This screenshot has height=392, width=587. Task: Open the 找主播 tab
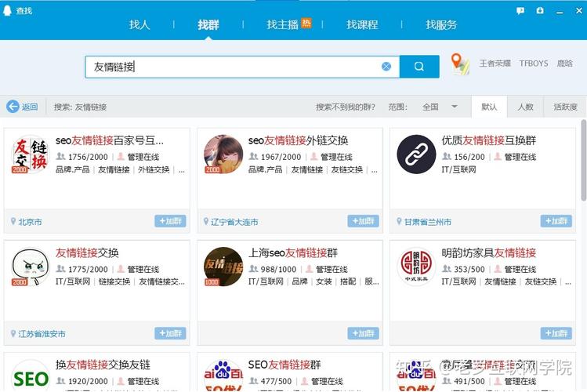[282, 25]
